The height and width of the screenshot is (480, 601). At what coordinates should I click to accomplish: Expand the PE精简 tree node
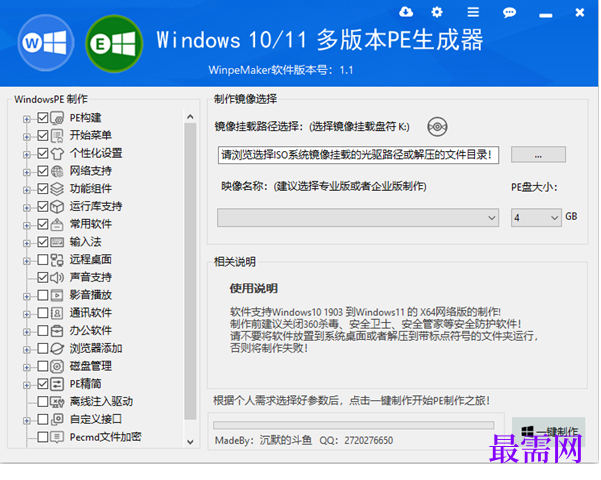tap(26, 385)
